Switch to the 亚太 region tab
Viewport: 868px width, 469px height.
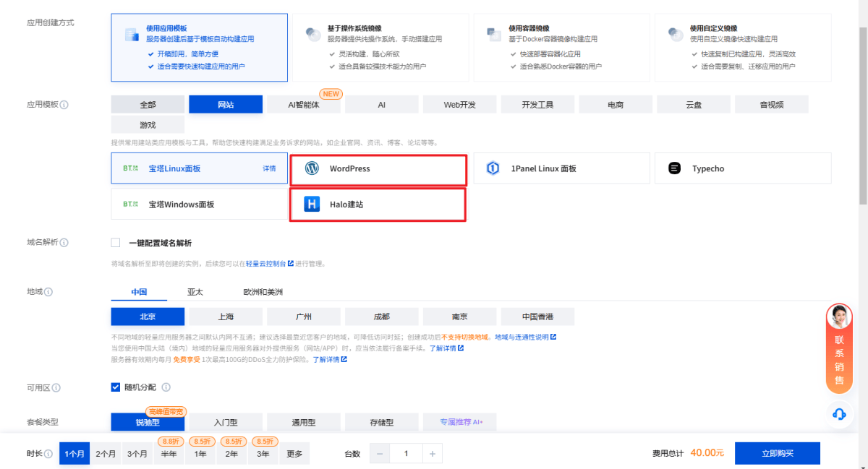[195, 293]
